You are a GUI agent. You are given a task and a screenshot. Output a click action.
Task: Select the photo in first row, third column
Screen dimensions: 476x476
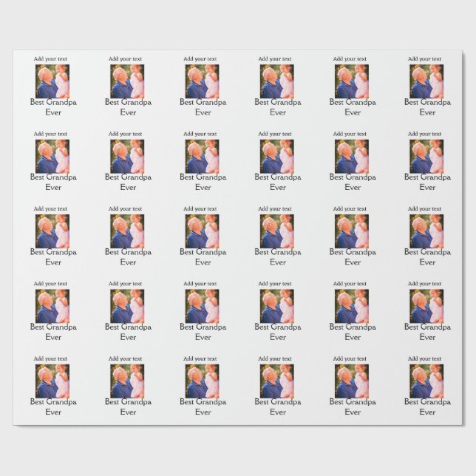click(203, 81)
